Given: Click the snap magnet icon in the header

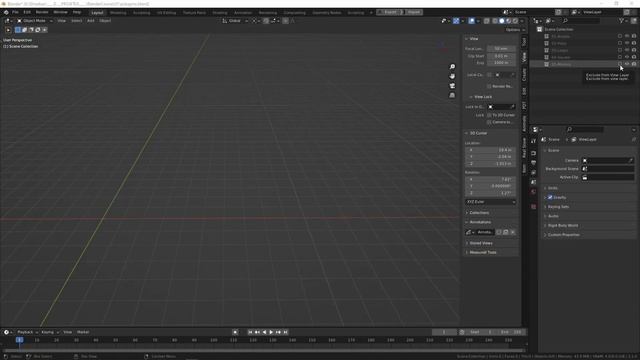Looking at the screenshot, I should [266, 21].
